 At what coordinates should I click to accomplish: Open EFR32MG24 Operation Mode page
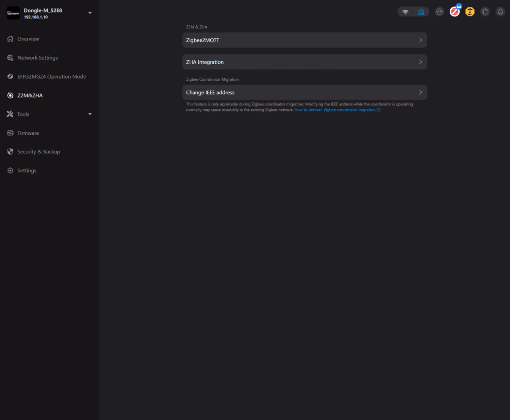pos(51,77)
